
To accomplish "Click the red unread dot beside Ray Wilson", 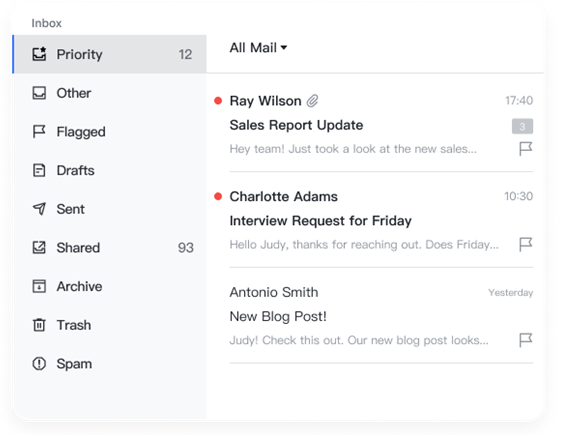I will (x=218, y=101).
